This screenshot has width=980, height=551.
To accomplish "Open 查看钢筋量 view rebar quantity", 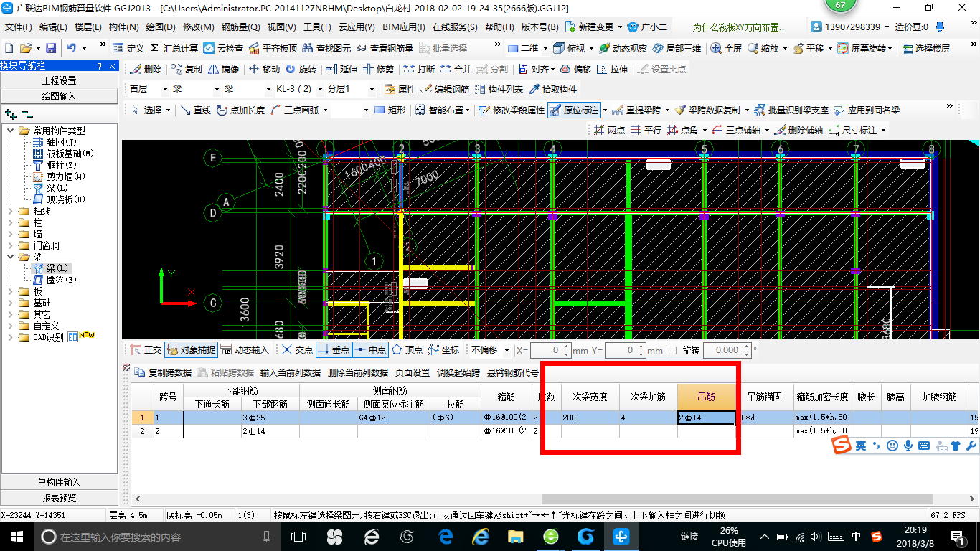I will click(385, 48).
